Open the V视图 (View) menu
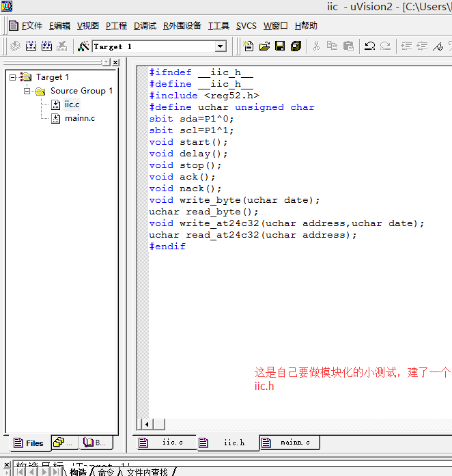 tap(87, 26)
